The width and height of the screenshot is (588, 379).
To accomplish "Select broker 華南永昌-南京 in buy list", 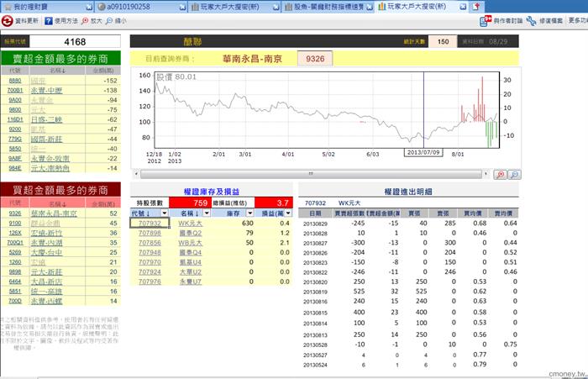I will pyautogui.click(x=54, y=213).
